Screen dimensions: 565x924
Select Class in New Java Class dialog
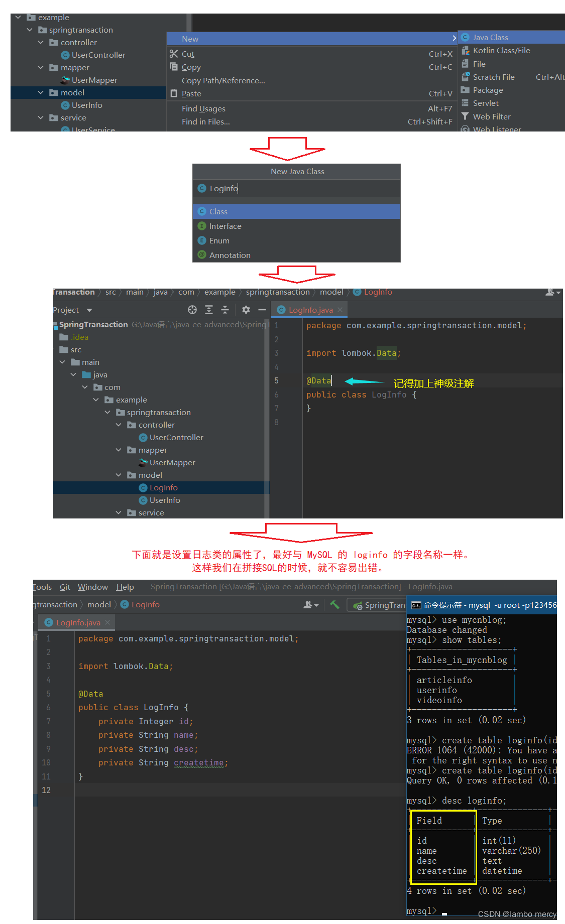[x=296, y=211]
